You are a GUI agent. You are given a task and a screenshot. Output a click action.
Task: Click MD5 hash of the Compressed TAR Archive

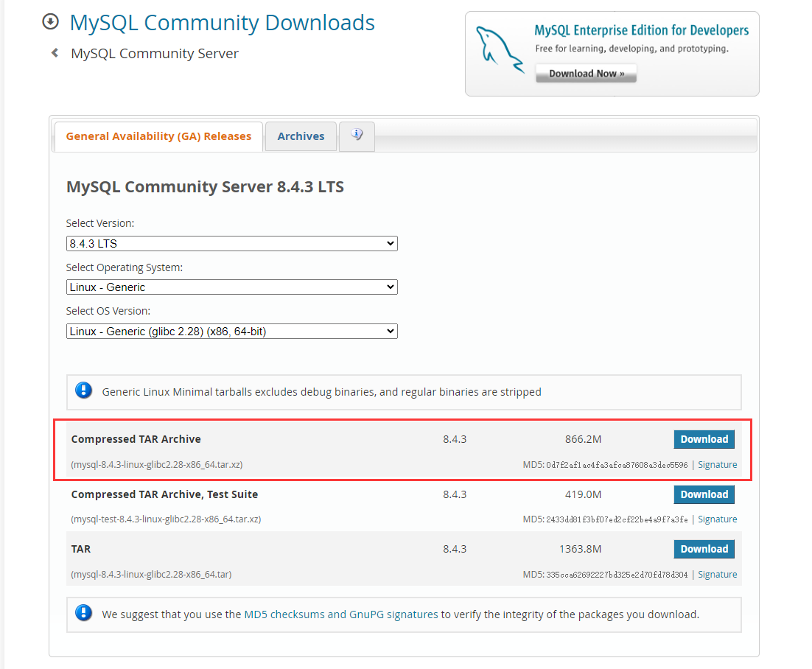[617, 465]
